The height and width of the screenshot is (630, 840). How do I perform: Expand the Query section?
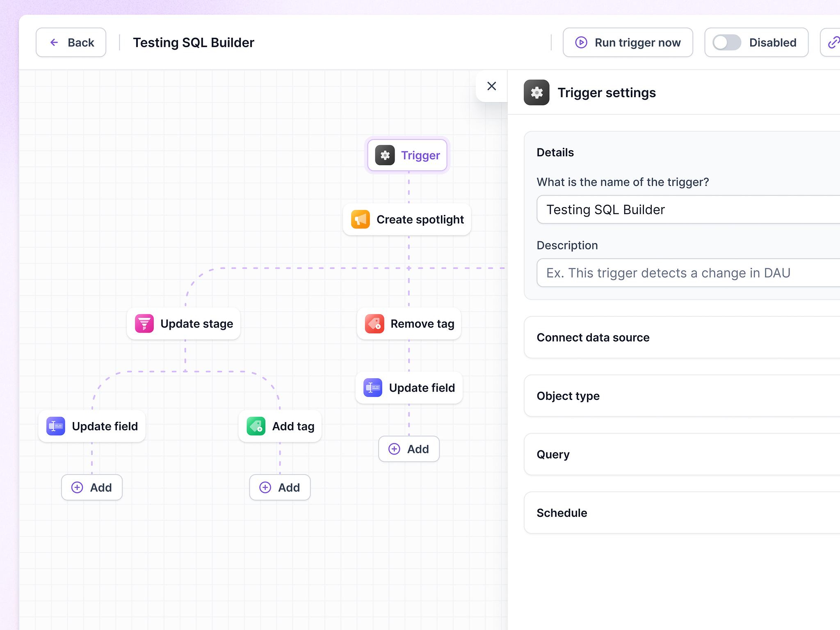point(682,454)
